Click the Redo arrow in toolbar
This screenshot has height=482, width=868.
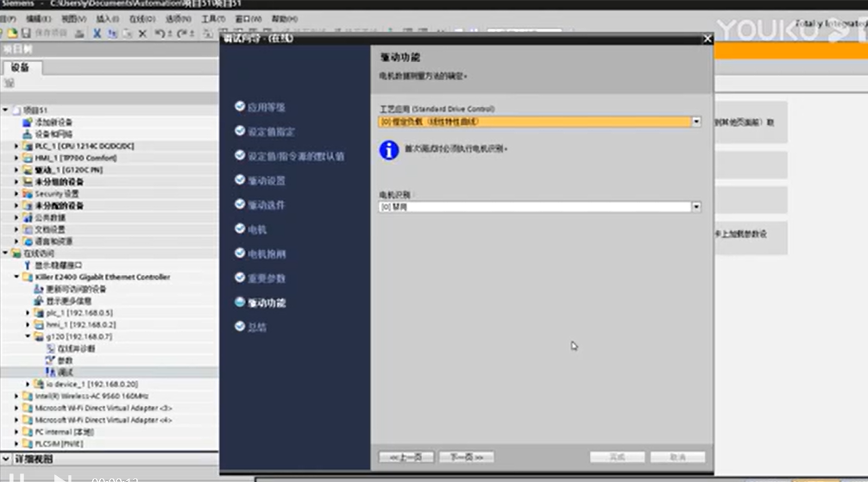click(182, 34)
